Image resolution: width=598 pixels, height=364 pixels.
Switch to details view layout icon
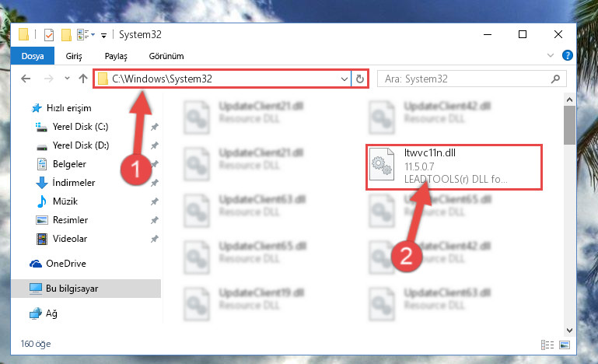(547, 345)
